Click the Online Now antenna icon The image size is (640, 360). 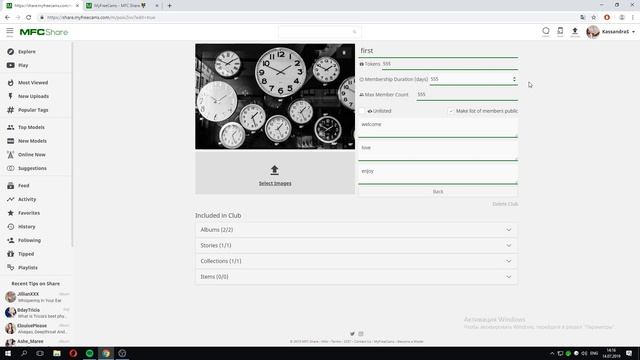click(x=11, y=155)
